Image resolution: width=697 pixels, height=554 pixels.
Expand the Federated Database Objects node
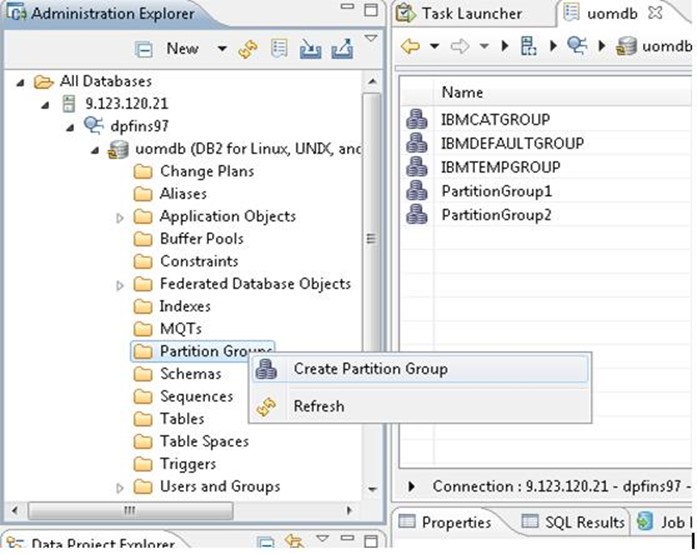coord(121,285)
